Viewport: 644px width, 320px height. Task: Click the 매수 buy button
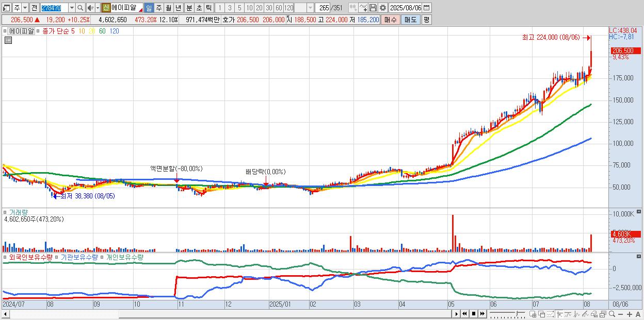click(391, 20)
